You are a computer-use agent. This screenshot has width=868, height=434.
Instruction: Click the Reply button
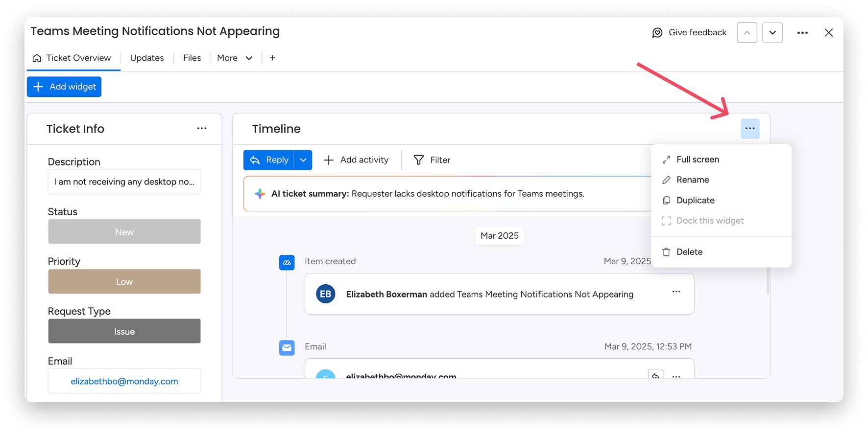click(x=268, y=160)
